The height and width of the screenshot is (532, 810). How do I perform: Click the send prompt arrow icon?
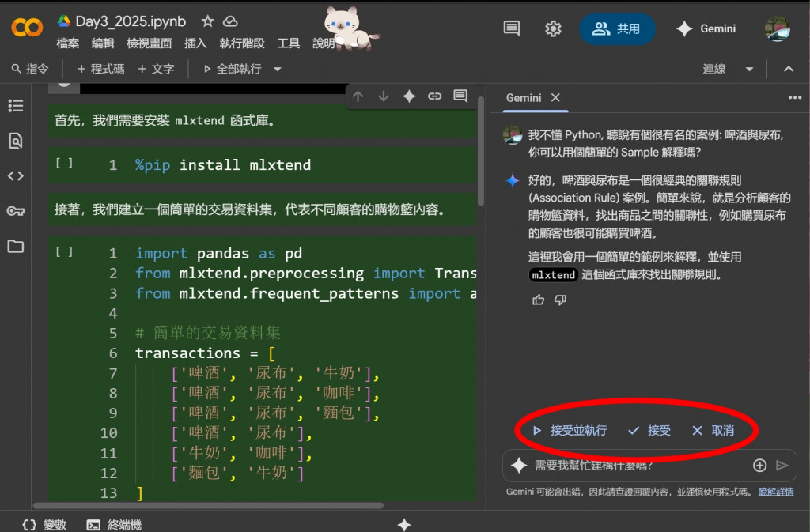(782, 466)
